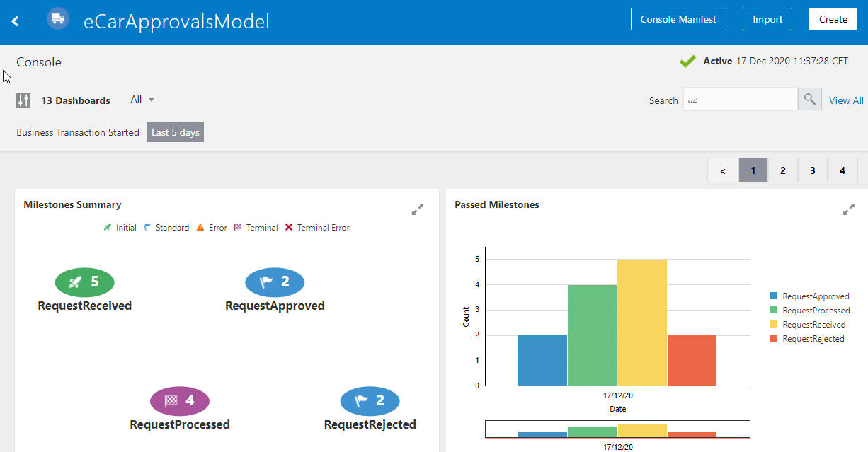The image size is (868, 452).
Task: Click the model logo beside eCarApprovalsModel
Action: (x=57, y=18)
